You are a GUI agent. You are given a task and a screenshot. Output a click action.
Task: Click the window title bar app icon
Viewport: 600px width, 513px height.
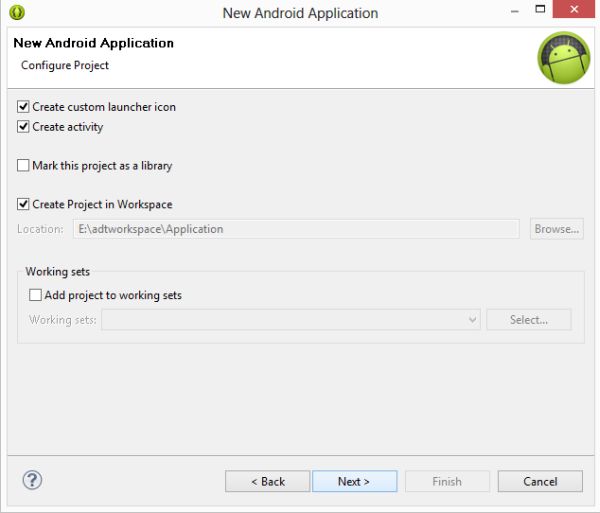[x=17, y=12]
